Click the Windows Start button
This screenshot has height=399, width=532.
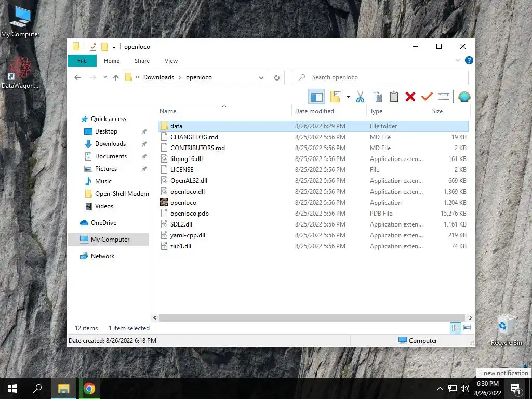(12, 389)
